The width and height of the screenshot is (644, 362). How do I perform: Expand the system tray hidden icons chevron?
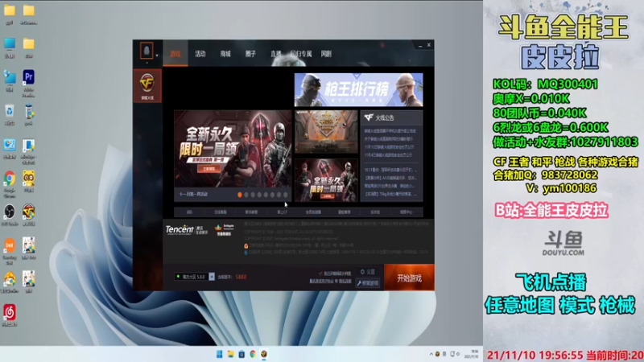pos(431,354)
